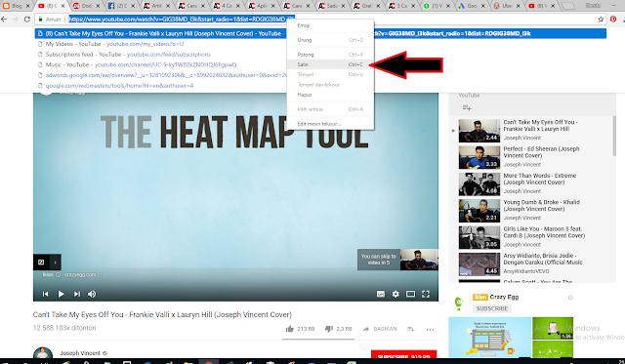Click the red SUBSCRIBE button under the video

pyautogui.click(x=403, y=354)
